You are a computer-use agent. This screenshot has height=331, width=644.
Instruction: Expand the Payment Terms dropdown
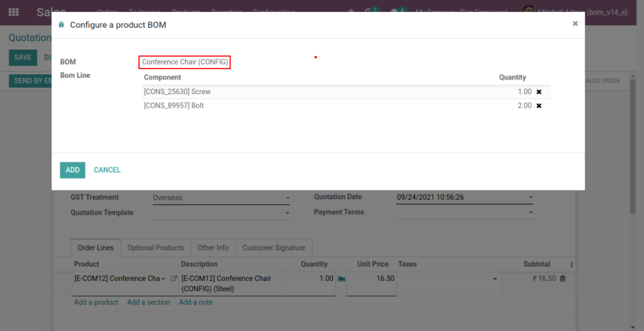(530, 213)
